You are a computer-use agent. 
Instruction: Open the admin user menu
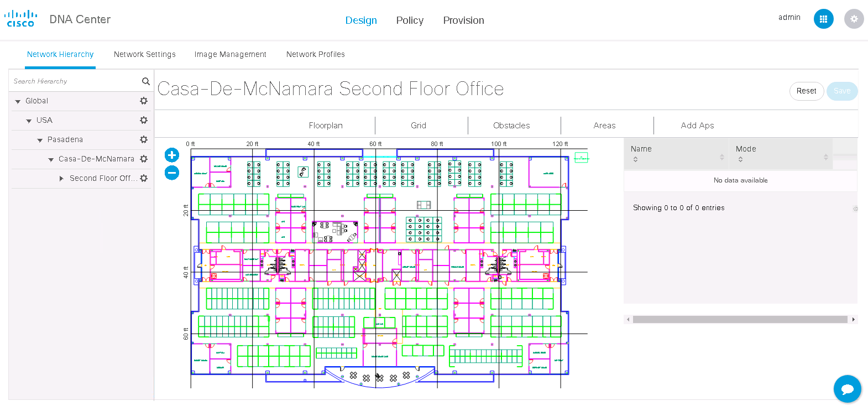pyautogui.click(x=789, y=18)
